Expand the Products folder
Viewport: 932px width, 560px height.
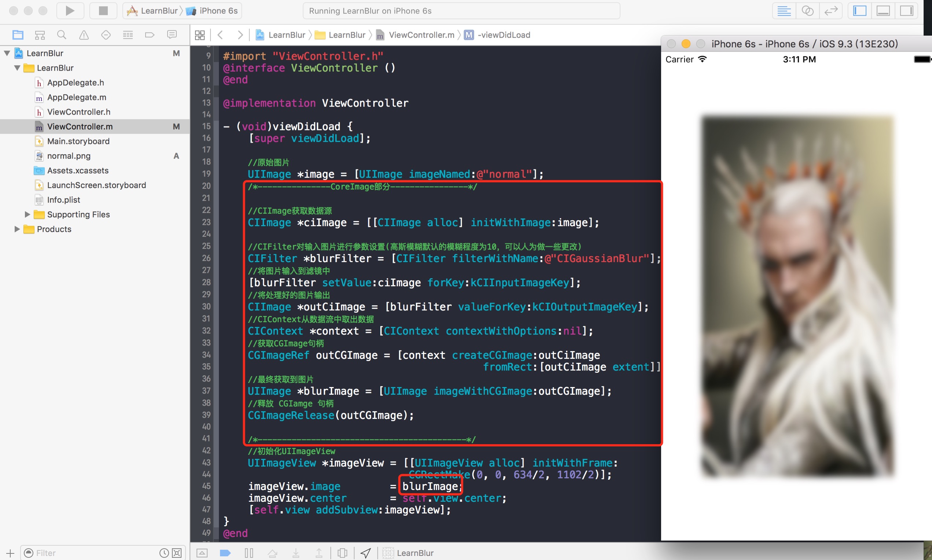17,229
